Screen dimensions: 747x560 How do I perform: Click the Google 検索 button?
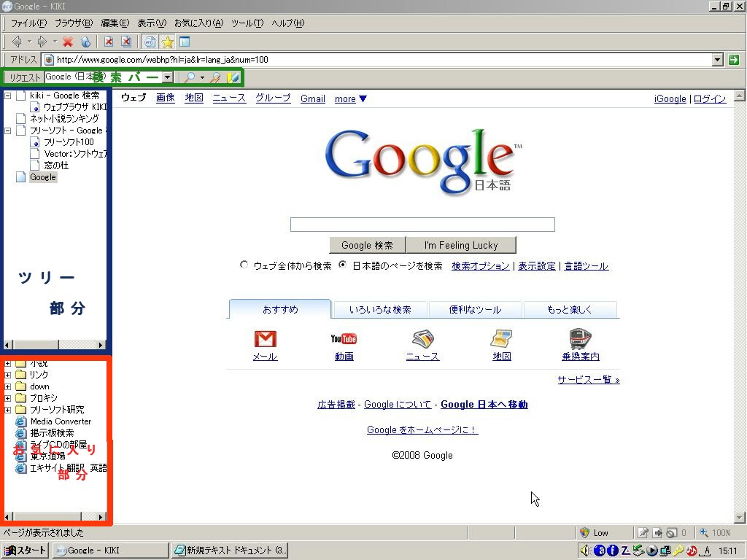[368, 245]
